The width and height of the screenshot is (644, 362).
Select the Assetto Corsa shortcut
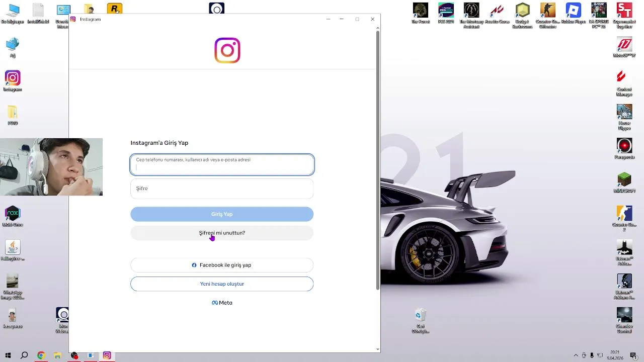click(497, 14)
